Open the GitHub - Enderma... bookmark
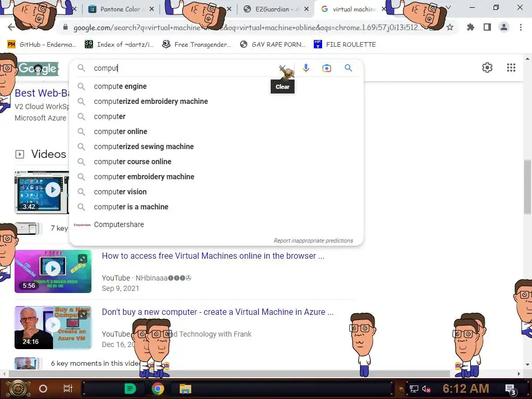The height and width of the screenshot is (399, 532). coord(42,45)
